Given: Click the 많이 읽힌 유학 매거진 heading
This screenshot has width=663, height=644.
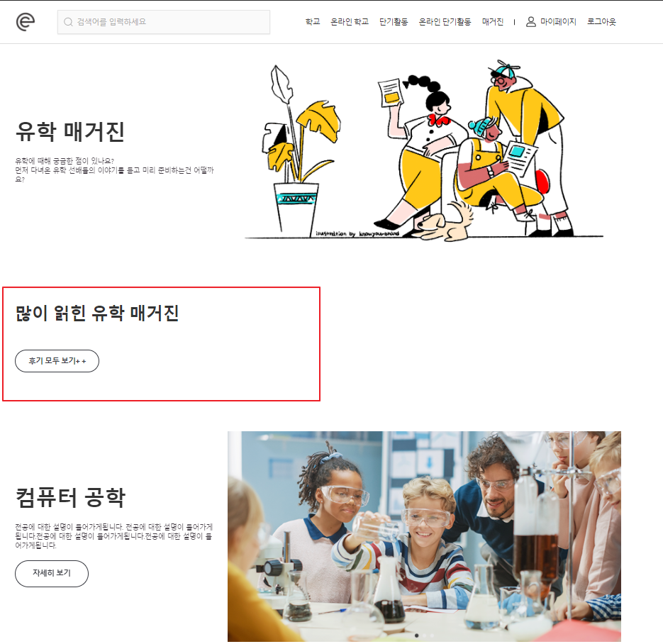Looking at the screenshot, I should tap(97, 313).
